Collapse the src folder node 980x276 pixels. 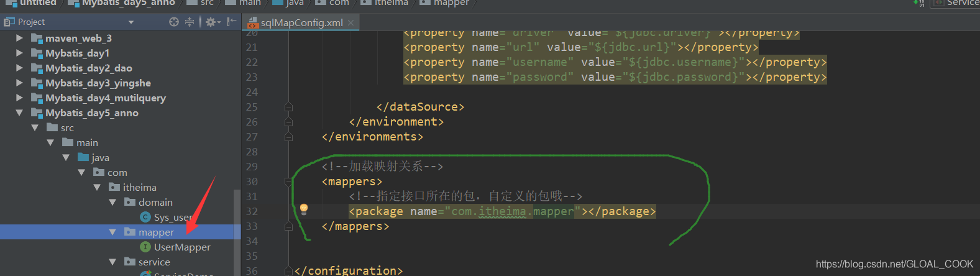35,127
